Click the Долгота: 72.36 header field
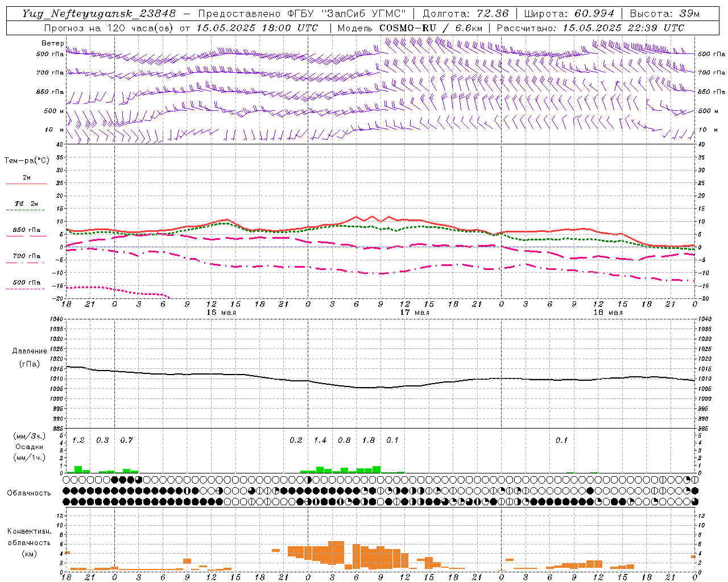 point(466,14)
